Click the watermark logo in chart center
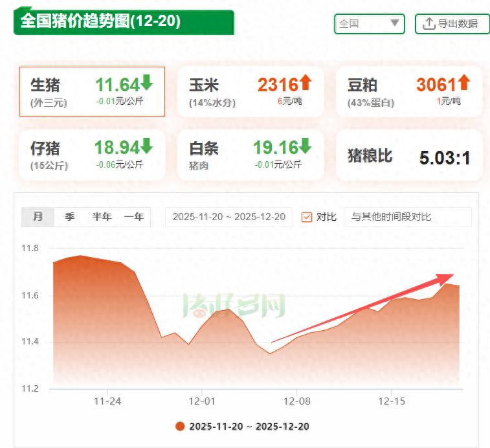Screen dimensions: 490x448 point(234,306)
